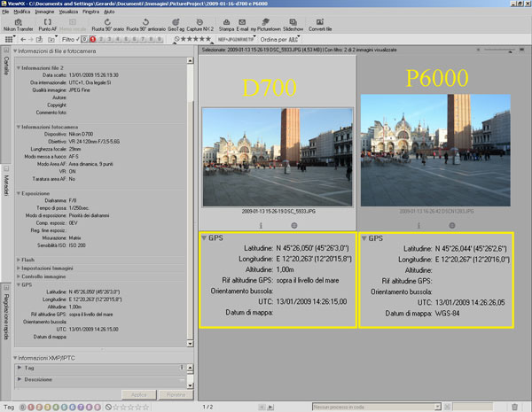The image size is (532, 412).
Task: Expand the Tag section under XMP/IPTC
Action: click(x=20, y=368)
